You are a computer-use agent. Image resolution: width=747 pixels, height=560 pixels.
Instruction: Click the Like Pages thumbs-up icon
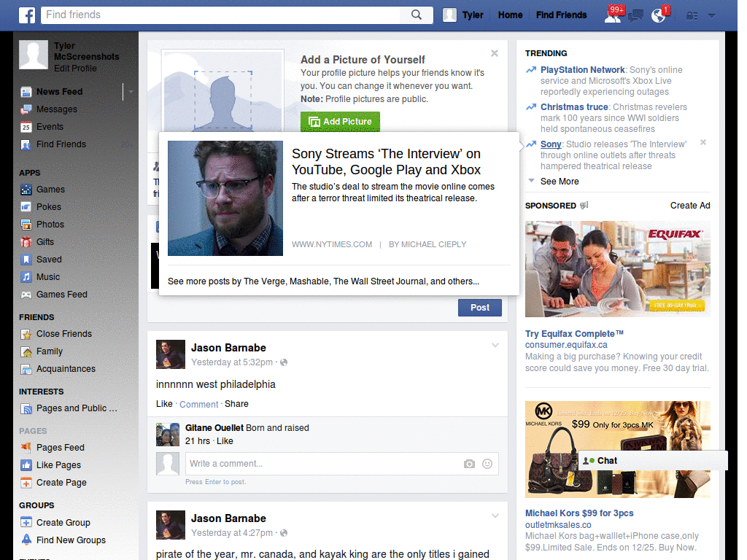(x=26, y=465)
